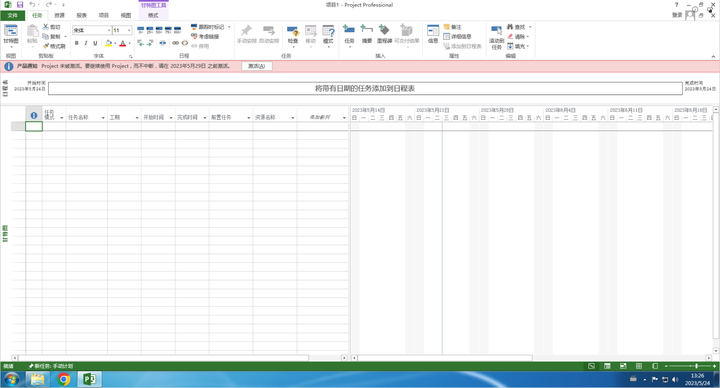Click the Indent Task green right arrow
This screenshot has width=720, height=388.
[x=150, y=43]
